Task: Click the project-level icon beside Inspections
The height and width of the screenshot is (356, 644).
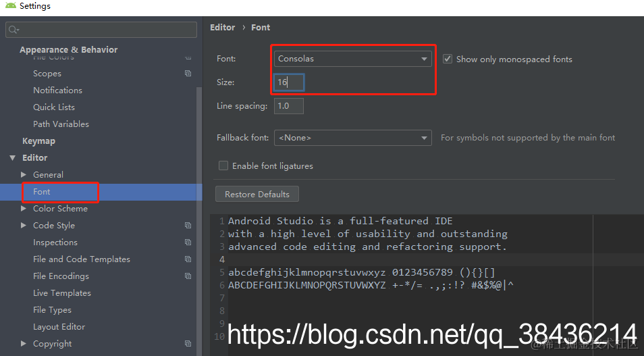Action: click(188, 242)
